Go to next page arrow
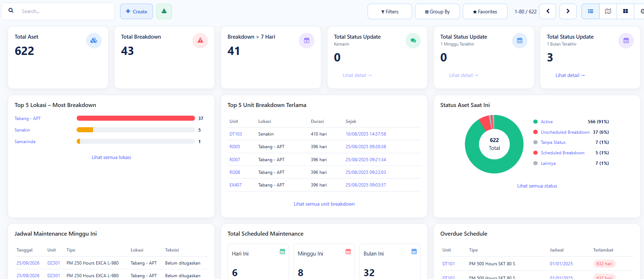 568,11
